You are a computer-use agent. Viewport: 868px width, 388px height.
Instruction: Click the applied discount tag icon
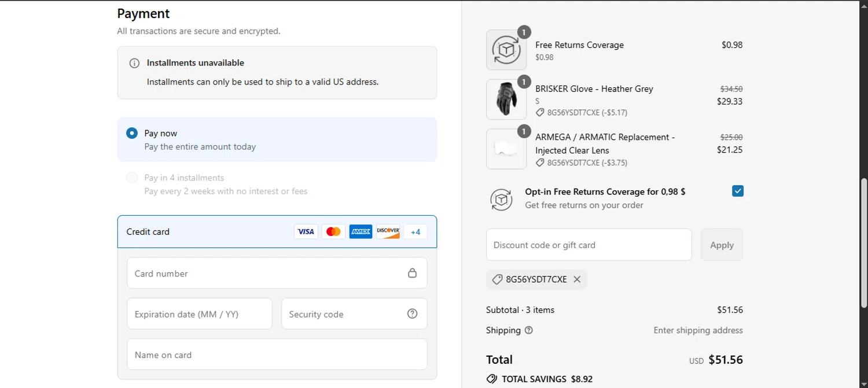click(497, 279)
